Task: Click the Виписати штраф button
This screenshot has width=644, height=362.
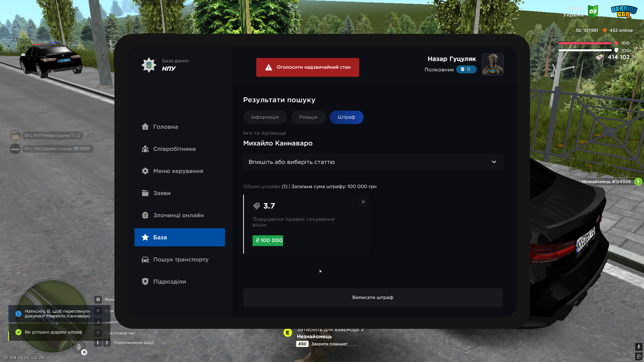Action: pos(373,298)
